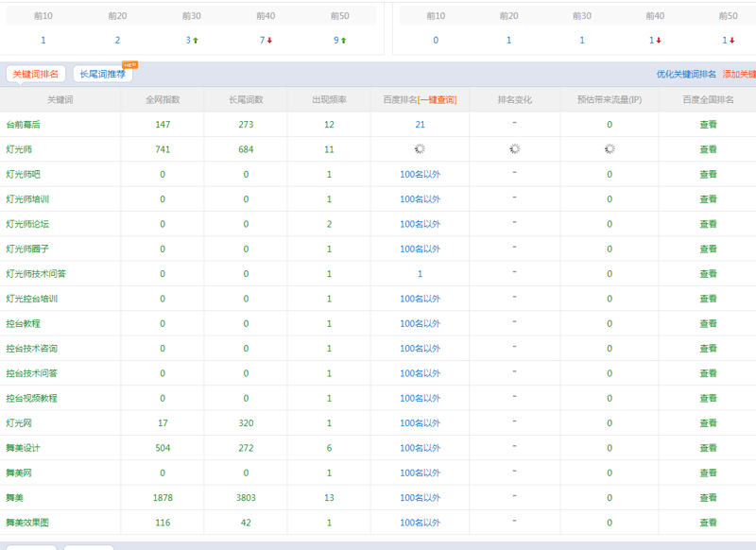Open keyword 台前幕后

[23, 125]
